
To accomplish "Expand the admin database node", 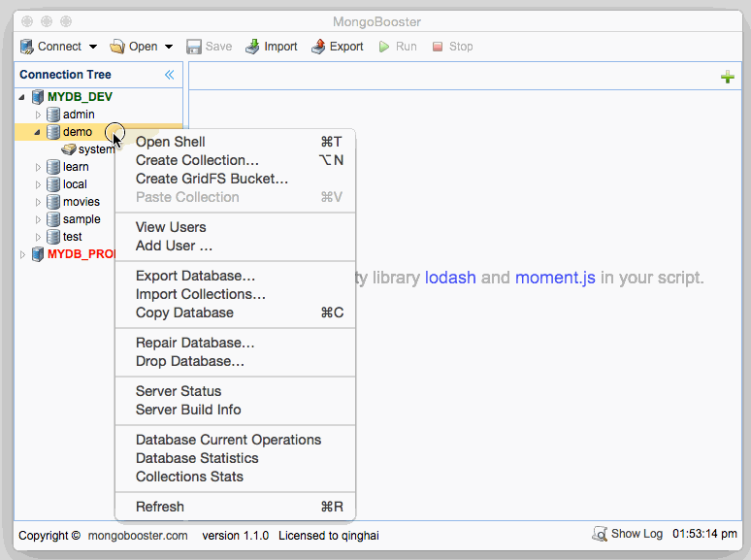I will point(38,115).
